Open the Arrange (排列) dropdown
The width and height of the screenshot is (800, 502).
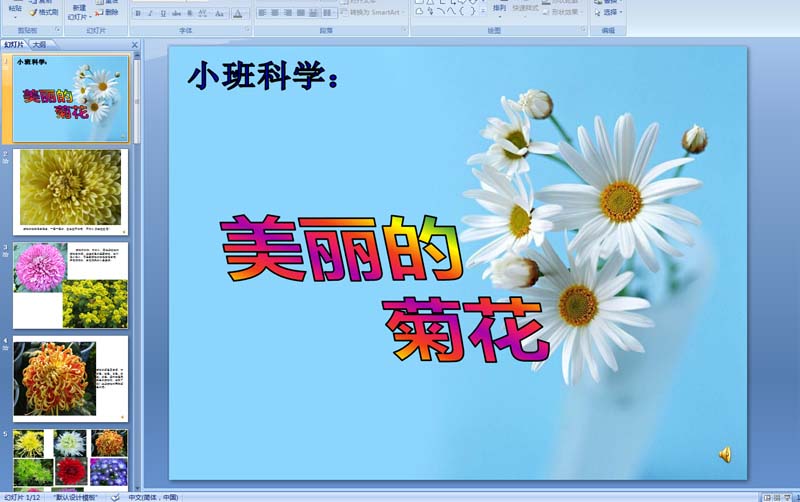point(499,10)
